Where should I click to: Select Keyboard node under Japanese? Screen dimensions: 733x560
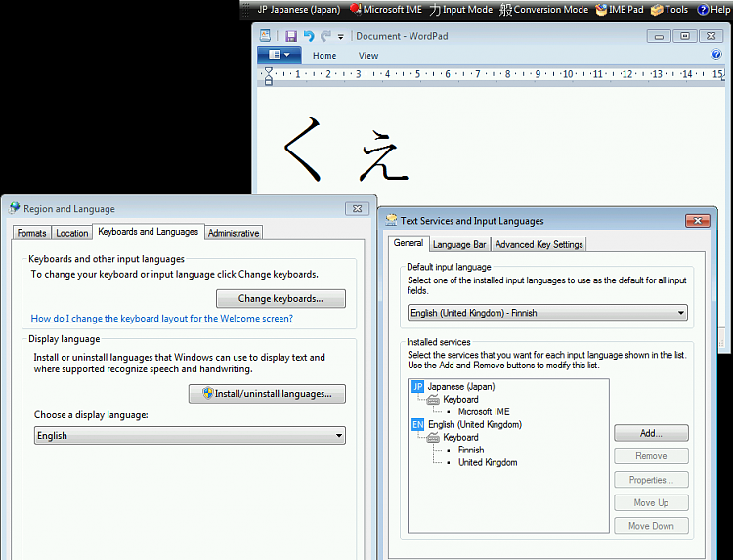coord(460,399)
